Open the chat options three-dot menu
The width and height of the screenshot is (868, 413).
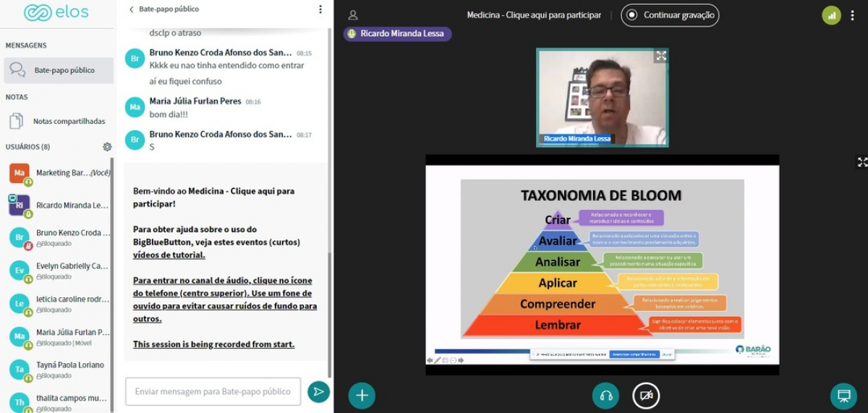pos(320,9)
